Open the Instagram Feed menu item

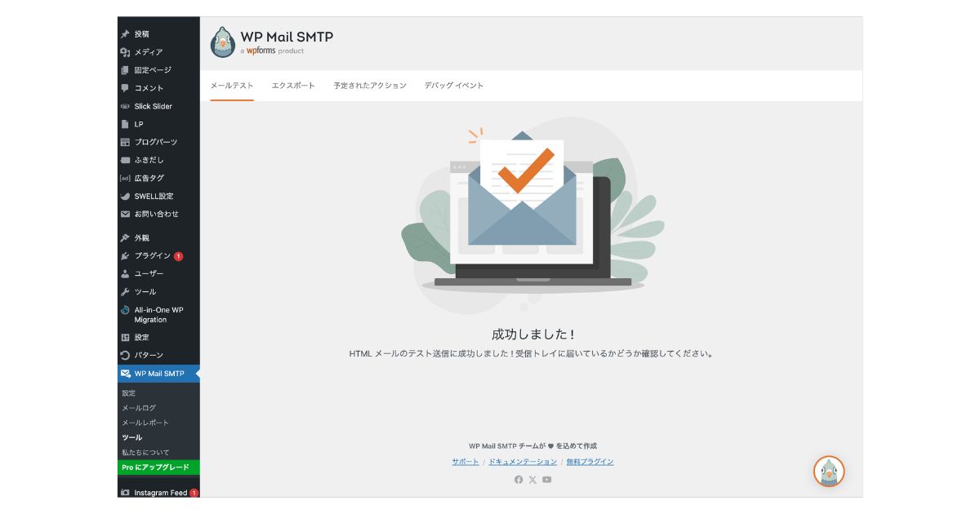pyautogui.click(x=160, y=493)
